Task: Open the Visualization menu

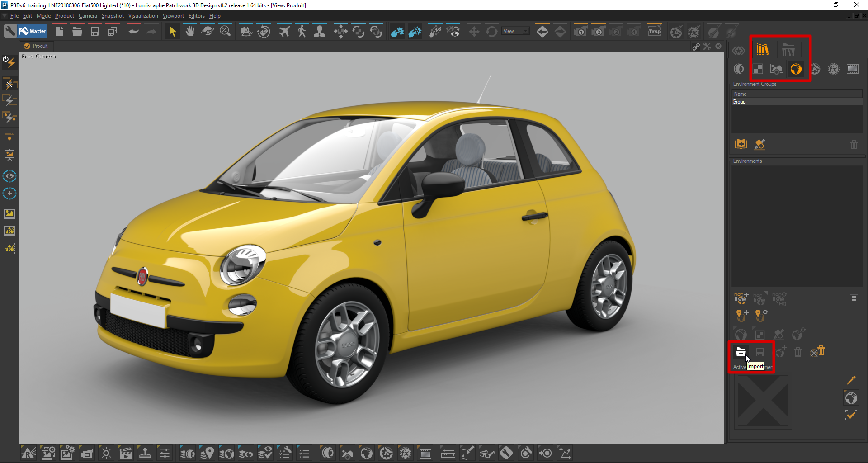Action: click(143, 16)
